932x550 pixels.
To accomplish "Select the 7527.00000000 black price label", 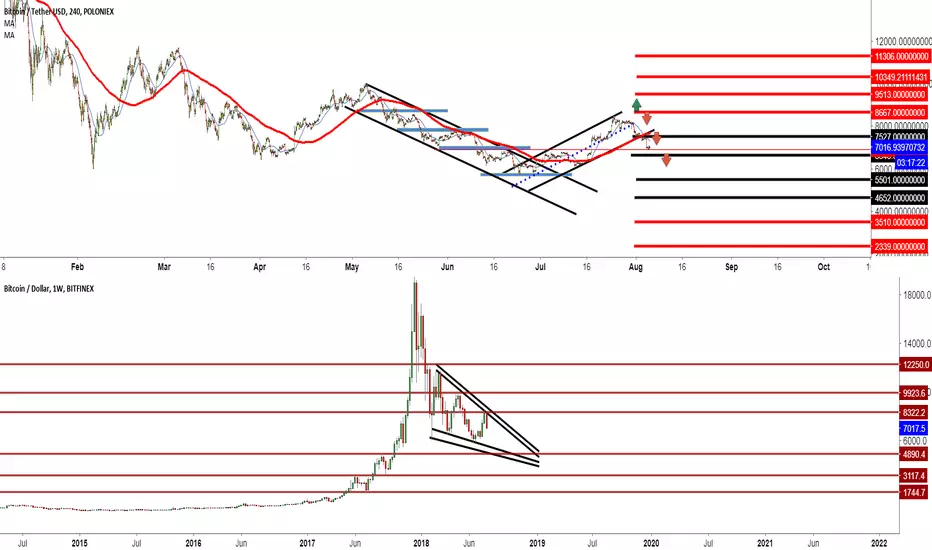I will tap(900, 137).
